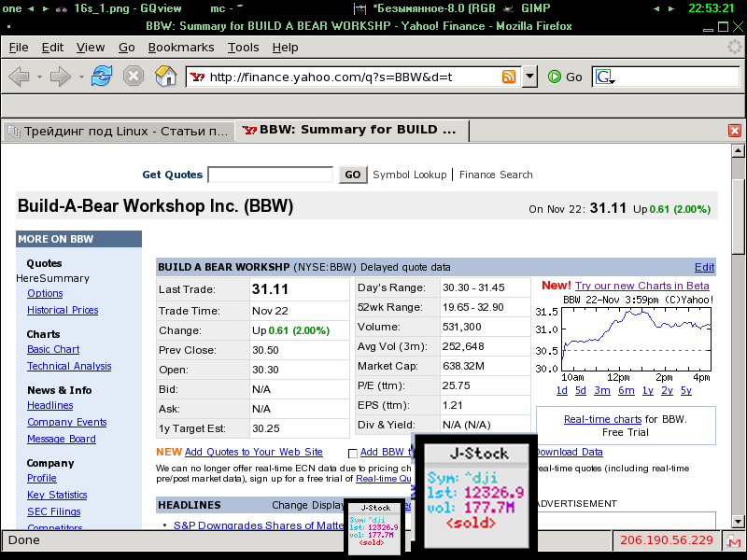This screenshot has width=747, height=560.
Task: Click the Yahoo favicon in the address bar
Action: [x=197, y=77]
